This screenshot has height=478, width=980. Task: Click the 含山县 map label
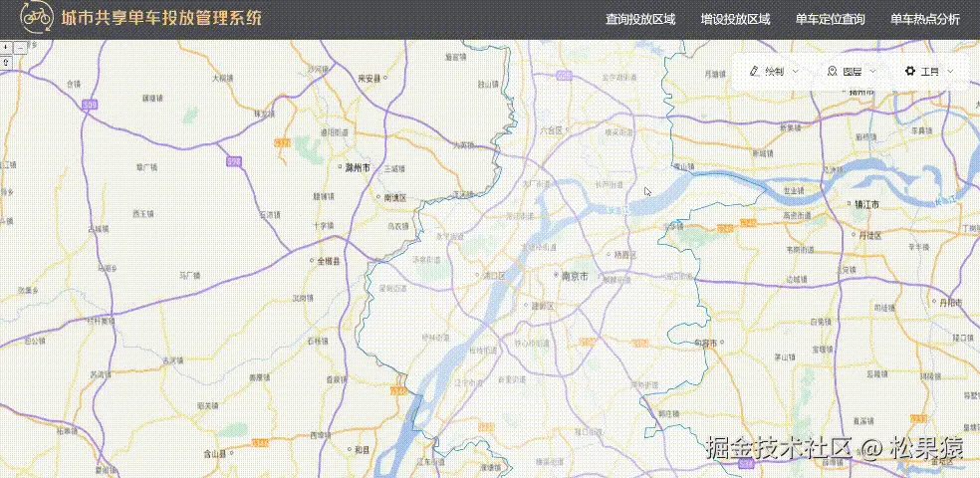tap(214, 453)
